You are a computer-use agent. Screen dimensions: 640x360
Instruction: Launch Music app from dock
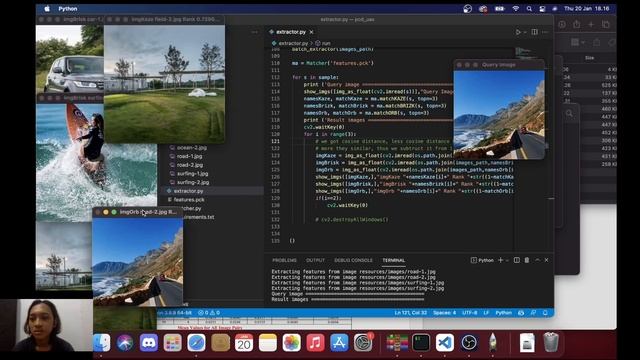[x=315, y=342]
